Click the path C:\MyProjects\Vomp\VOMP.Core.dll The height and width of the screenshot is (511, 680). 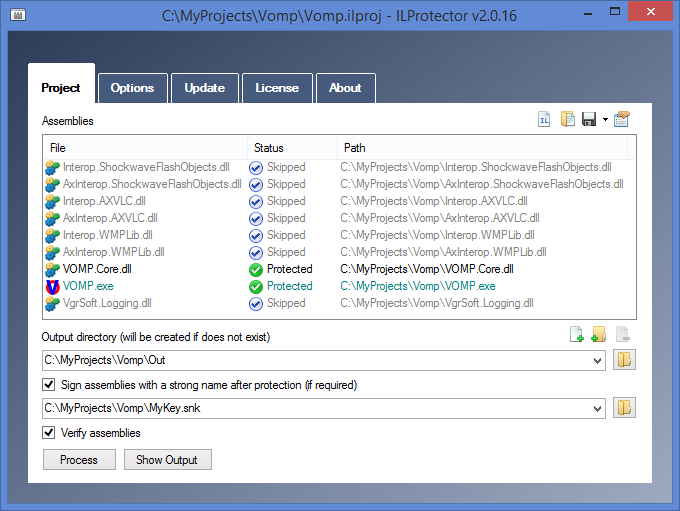tap(427, 269)
